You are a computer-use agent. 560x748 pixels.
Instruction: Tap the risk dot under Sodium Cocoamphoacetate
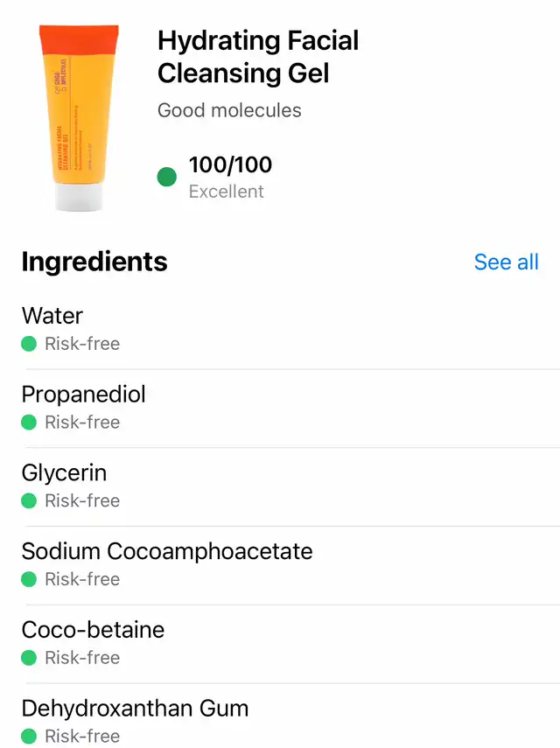click(x=29, y=579)
